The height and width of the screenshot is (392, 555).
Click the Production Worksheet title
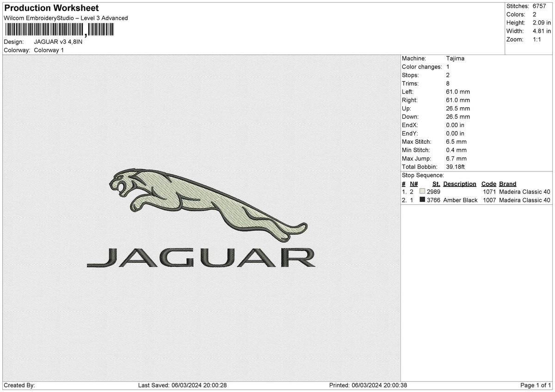coord(51,8)
